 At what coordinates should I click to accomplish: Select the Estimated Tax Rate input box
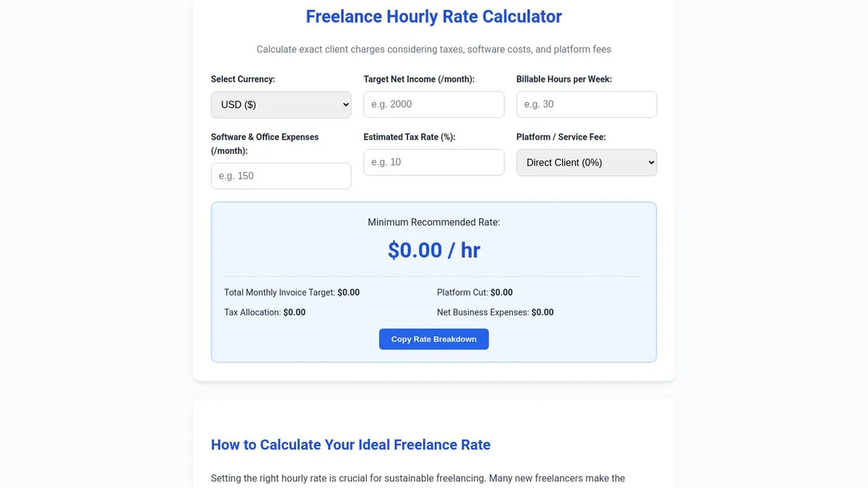tap(433, 162)
